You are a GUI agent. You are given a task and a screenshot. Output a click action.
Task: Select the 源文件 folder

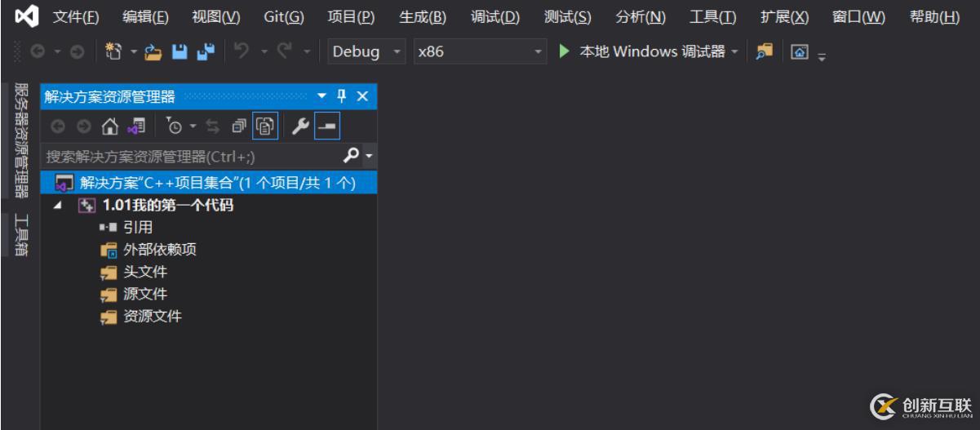145,294
